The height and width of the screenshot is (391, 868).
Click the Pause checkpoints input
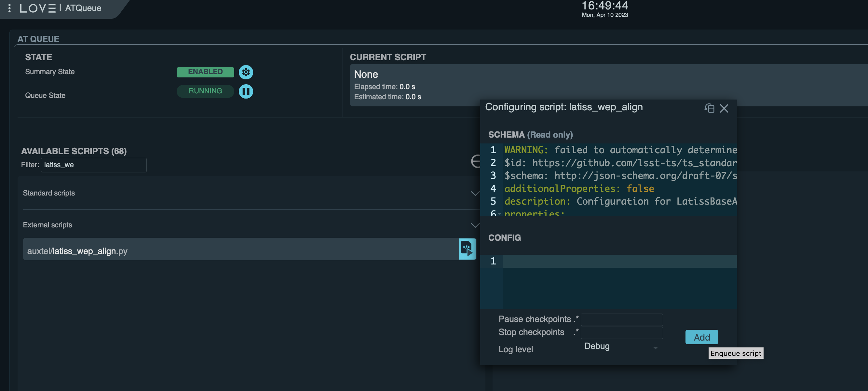[x=621, y=319]
